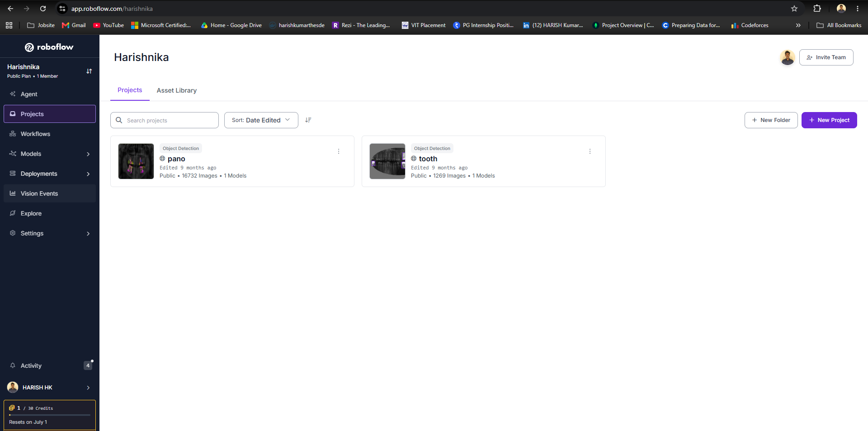Expand the Models chevron arrow
Screen dimensions: 868x431
pos(88,154)
